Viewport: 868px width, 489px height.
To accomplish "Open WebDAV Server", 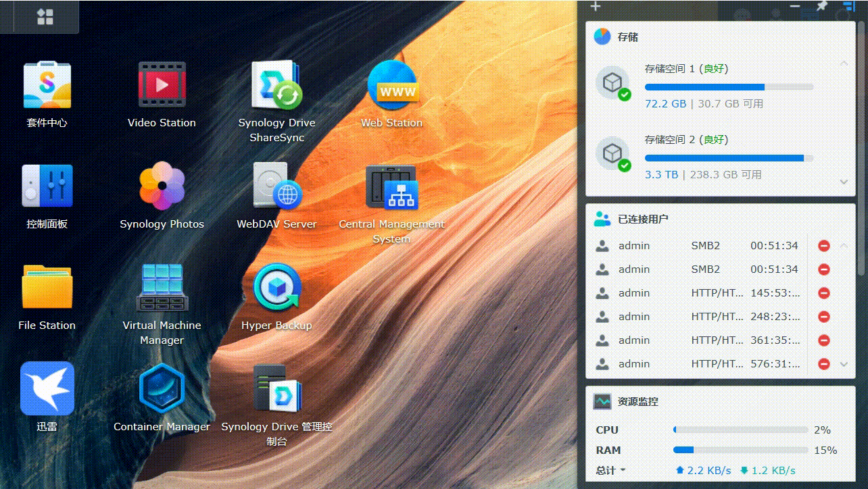I will 276,186.
